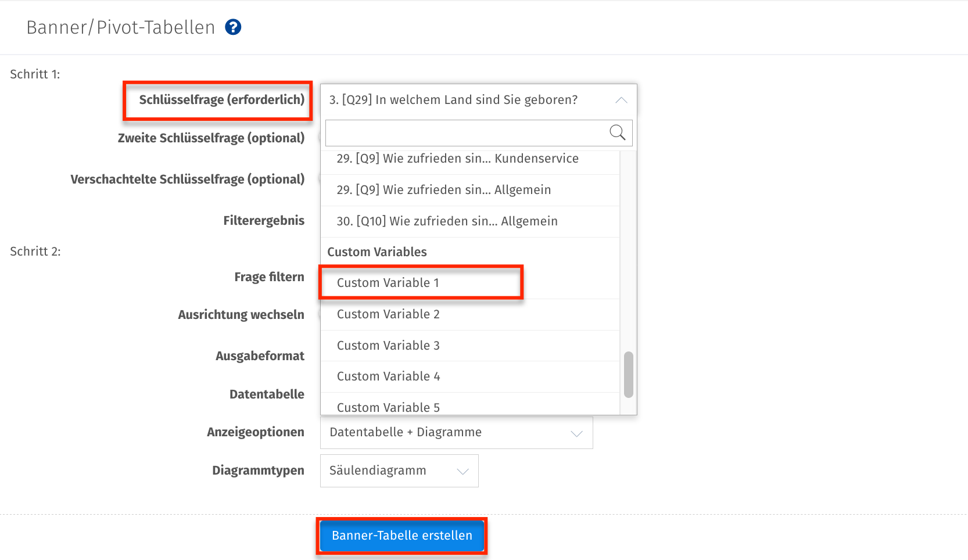Choose question 30 Q10 Allgemein
Image resolution: width=968 pixels, height=560 pixels.
[447, 221]
